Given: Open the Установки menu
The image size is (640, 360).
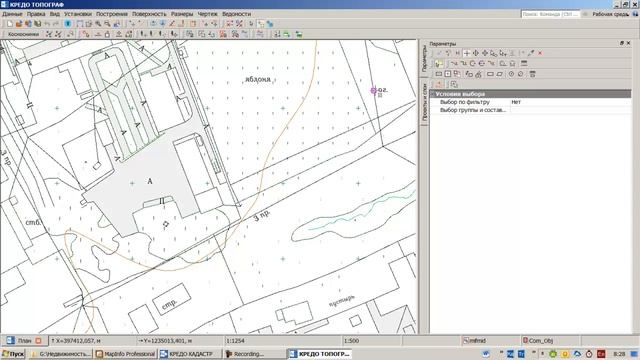Looking at the screenshot, I should (78, 14).
